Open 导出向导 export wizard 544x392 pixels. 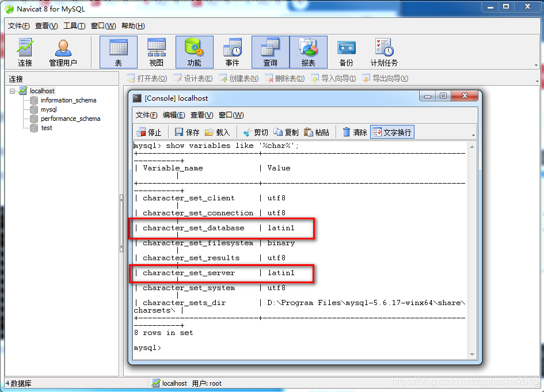click(x=385, y=78)
